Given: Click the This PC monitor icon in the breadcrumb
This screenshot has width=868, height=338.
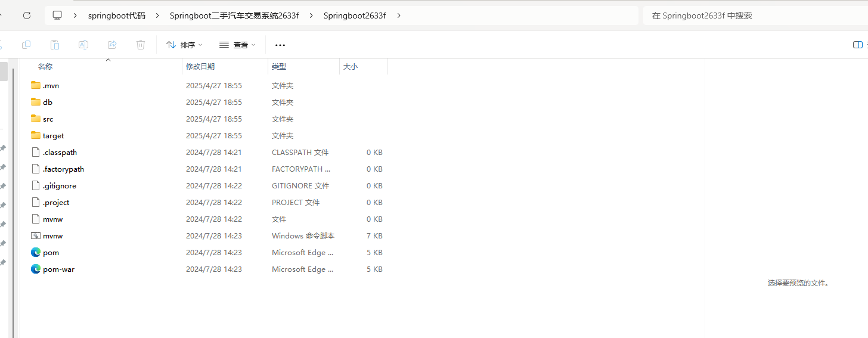Looking at the screenshot, I should click(57, 15).
